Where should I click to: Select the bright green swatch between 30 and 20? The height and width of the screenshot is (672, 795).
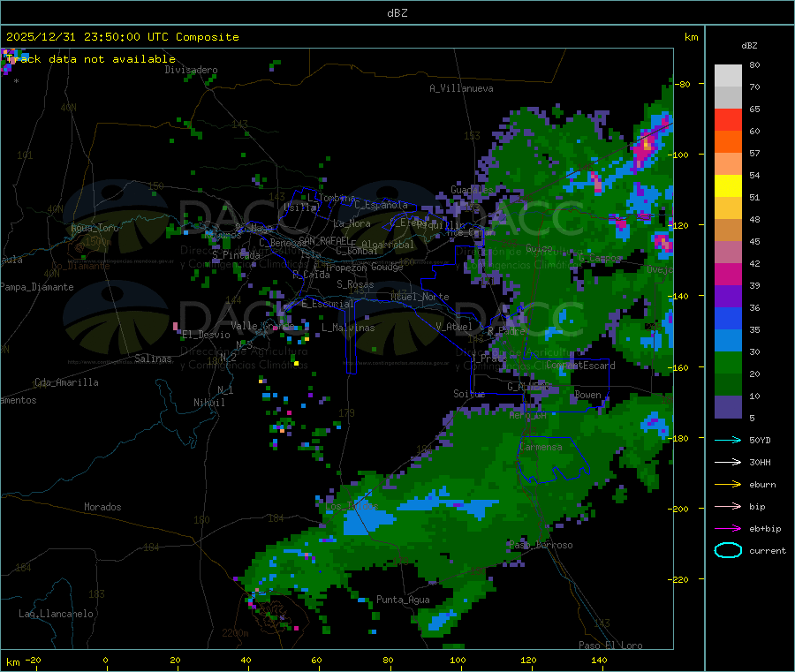tap(728, 363)
